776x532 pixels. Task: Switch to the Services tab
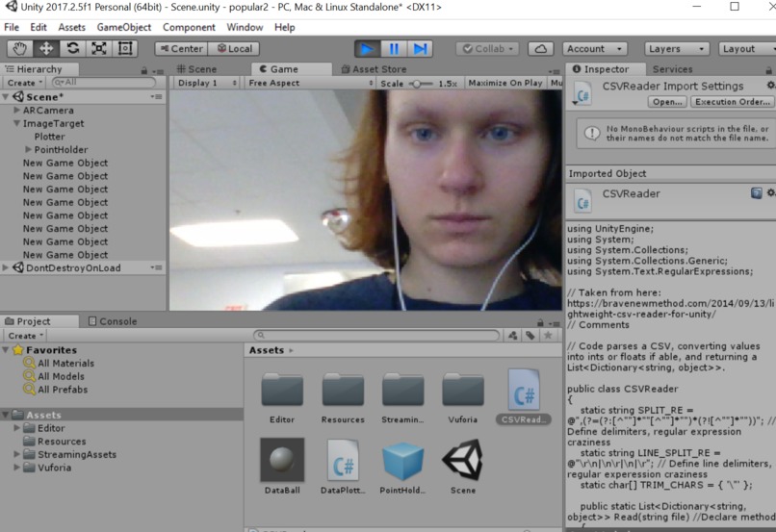pyautogui.click(x=673, y=69)
